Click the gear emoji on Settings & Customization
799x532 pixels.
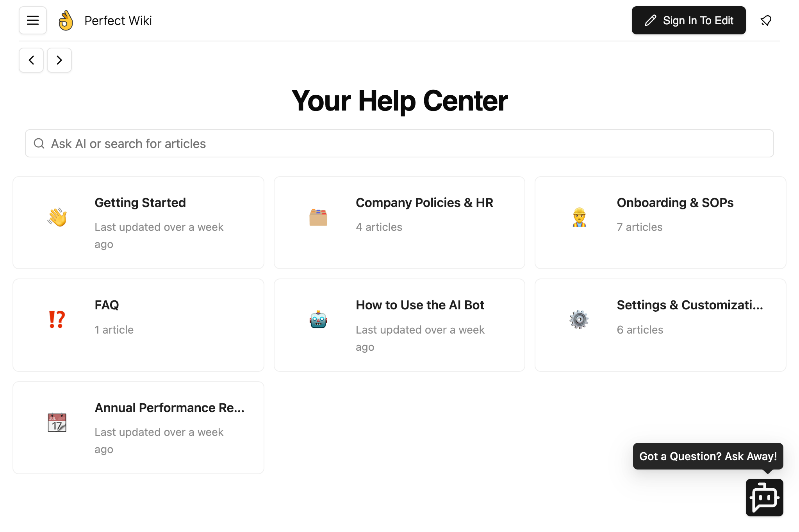pos(579,320)
